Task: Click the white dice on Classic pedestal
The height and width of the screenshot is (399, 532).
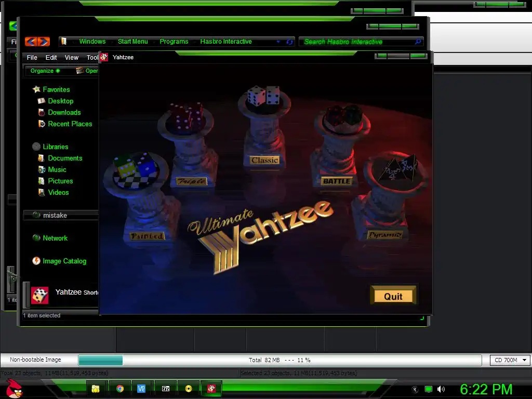Action: pos(263,96)
